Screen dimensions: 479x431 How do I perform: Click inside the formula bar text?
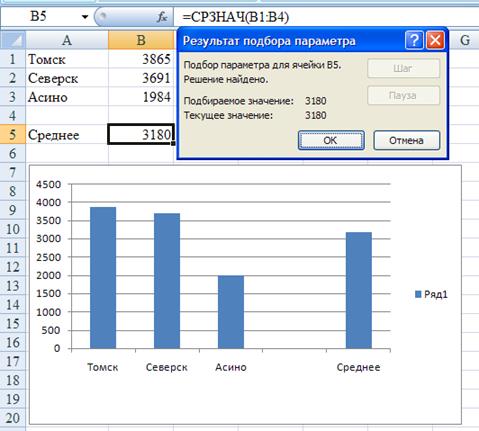(235, 17)
